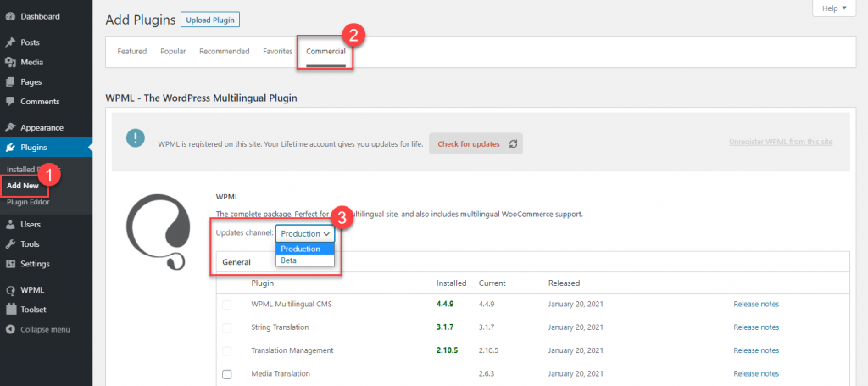Open the General section header
Screen dimensions: 868x386
[x=236, y=262]
